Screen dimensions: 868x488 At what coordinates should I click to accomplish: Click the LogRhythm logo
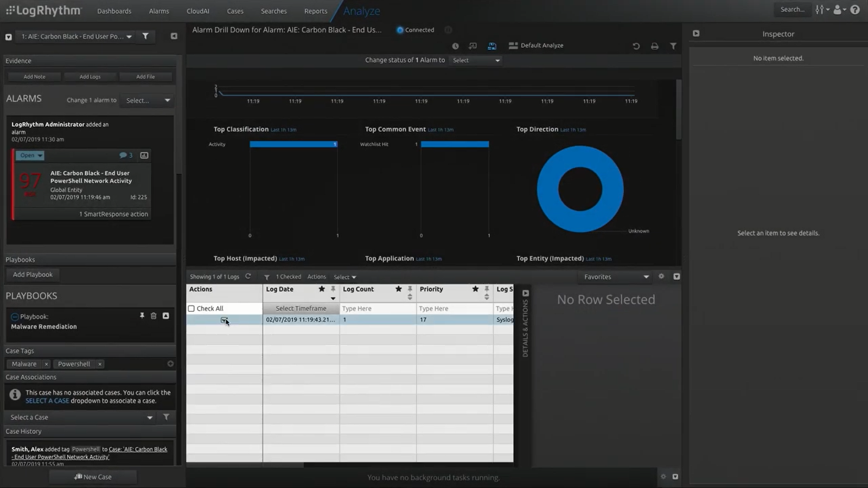point(43,10)
